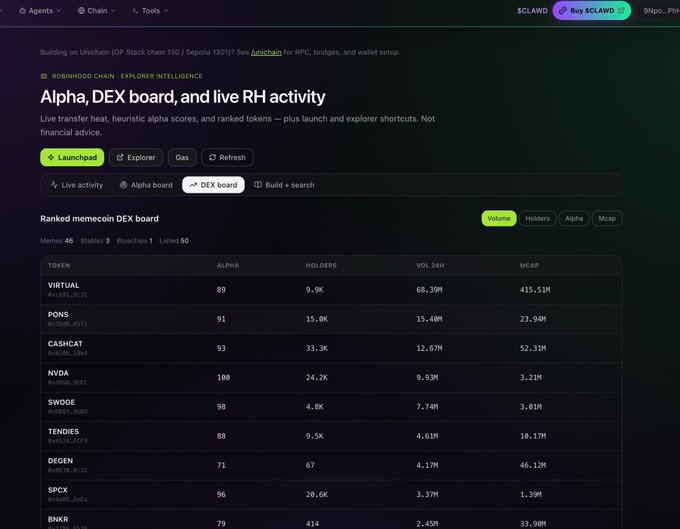Click the Live activity pulse icon

[54, 185]
